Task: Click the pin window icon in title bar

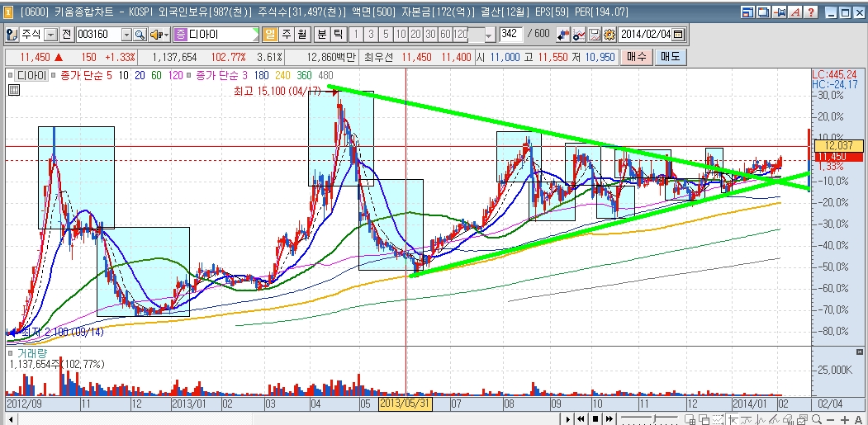Action: (x=779, y=12)
